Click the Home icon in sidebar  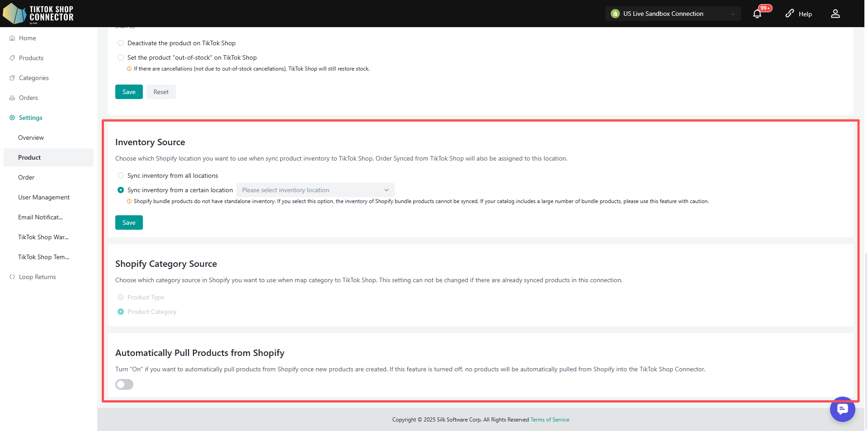[12, 38]
